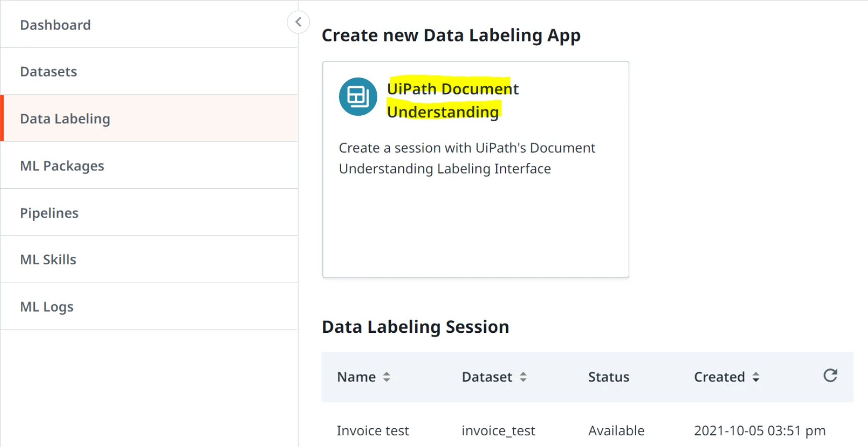Open ML Skills section
The image size is (868, 447).
(x=149, y=259)
